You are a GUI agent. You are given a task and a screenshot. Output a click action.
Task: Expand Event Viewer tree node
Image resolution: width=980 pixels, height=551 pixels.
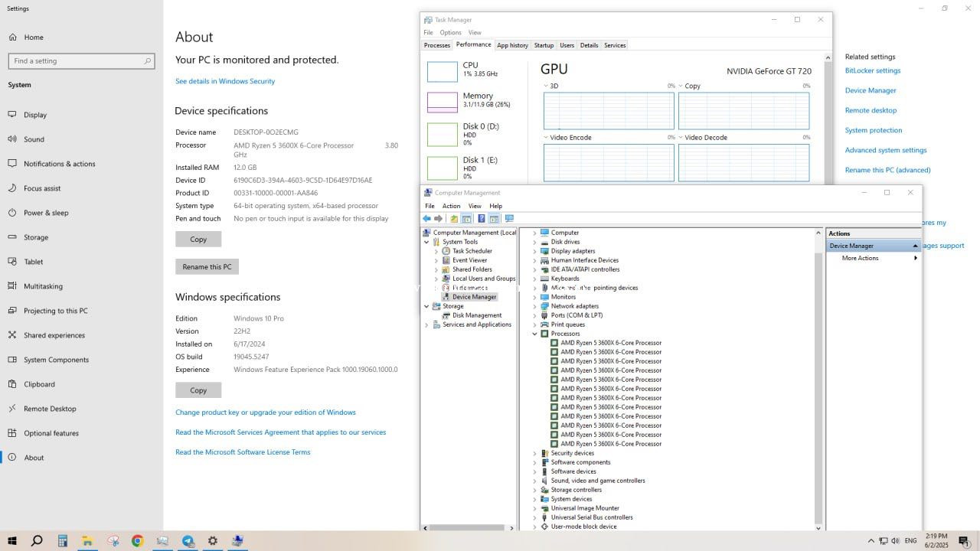[x=436, y=260]
